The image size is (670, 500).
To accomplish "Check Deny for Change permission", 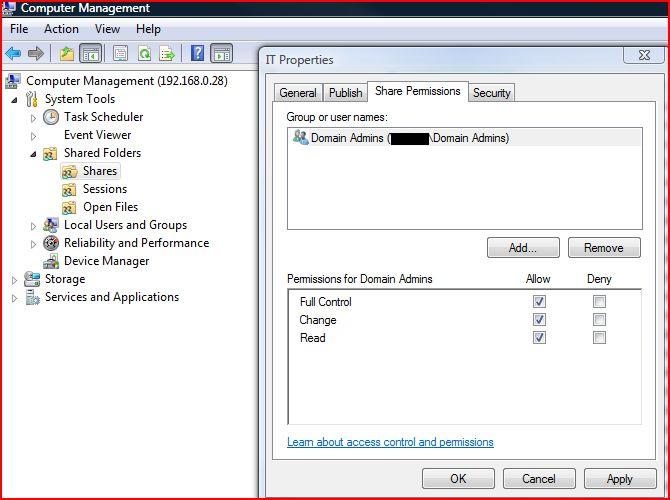I will (x=599, y=320).
